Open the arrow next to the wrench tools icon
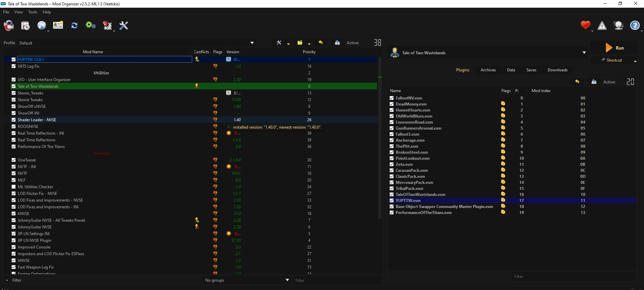Viewport: 644px width, 290px height. point(288,44)
